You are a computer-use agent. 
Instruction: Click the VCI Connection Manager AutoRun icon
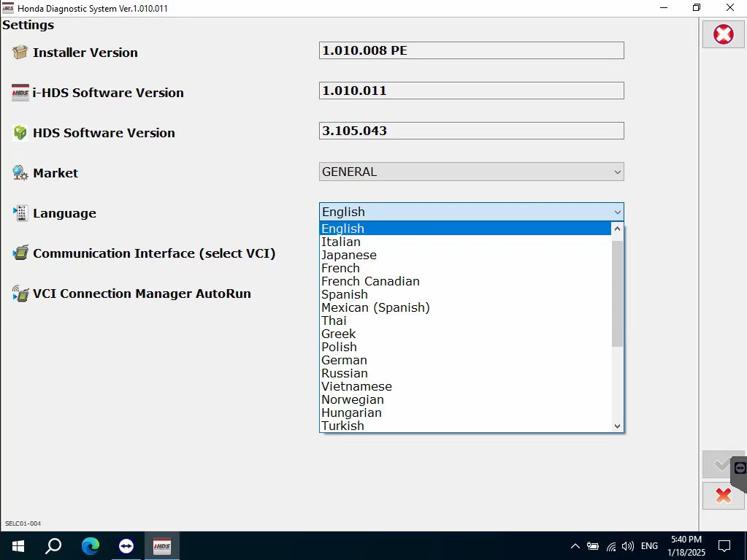coord(20,294)
